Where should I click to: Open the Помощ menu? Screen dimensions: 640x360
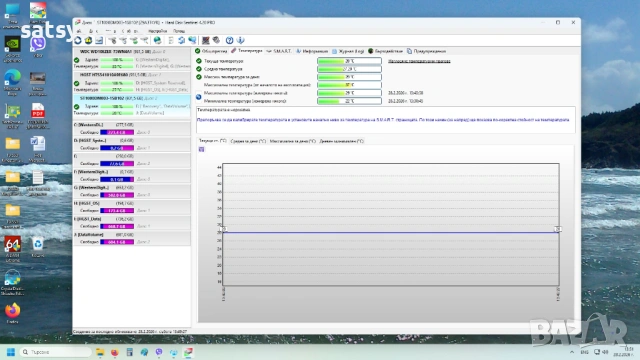tap(179, 31)
